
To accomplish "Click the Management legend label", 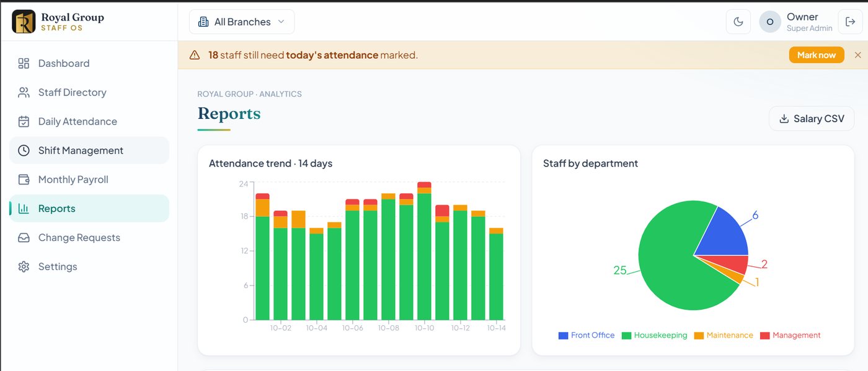I will tap(796, 336).
